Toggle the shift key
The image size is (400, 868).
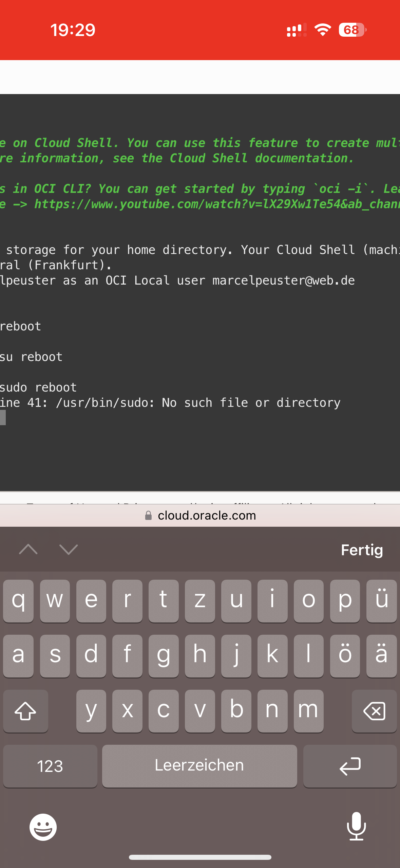(25, 711)
